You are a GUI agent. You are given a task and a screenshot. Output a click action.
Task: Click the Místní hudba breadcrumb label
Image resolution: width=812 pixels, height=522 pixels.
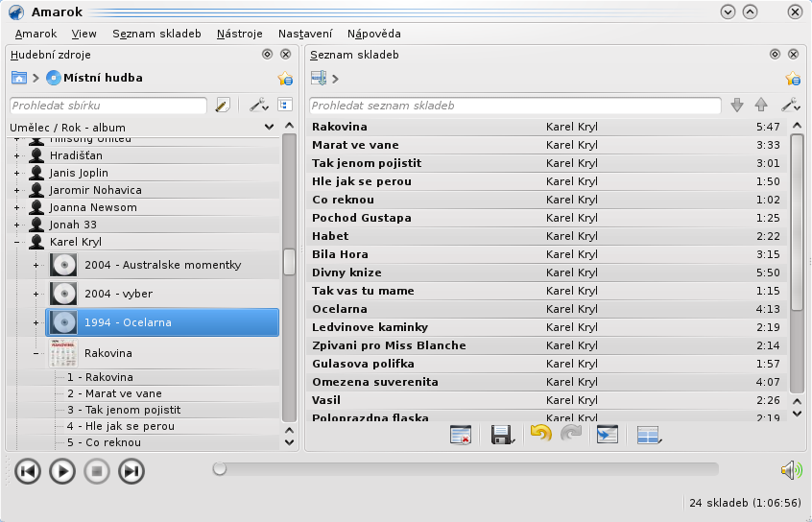point(103,78)
